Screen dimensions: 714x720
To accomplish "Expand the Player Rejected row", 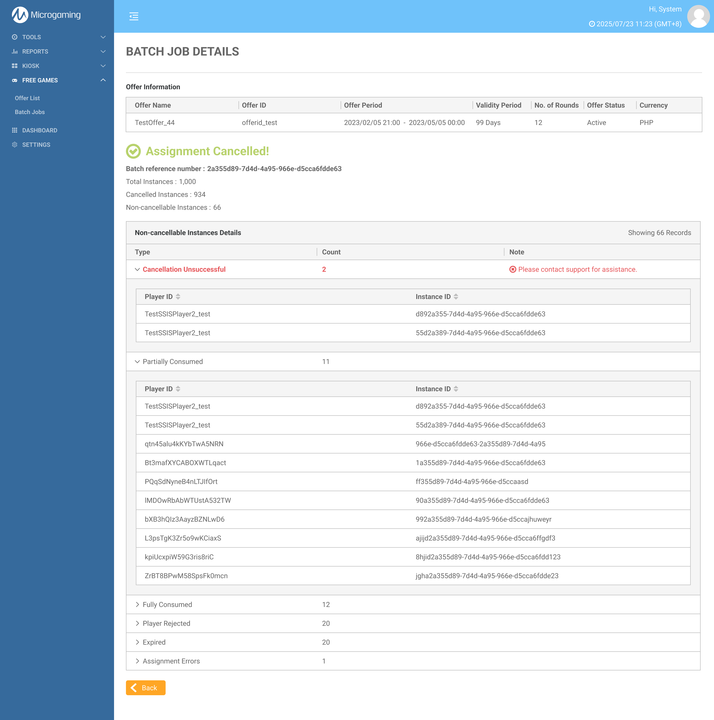I will [x=138, y=624].
